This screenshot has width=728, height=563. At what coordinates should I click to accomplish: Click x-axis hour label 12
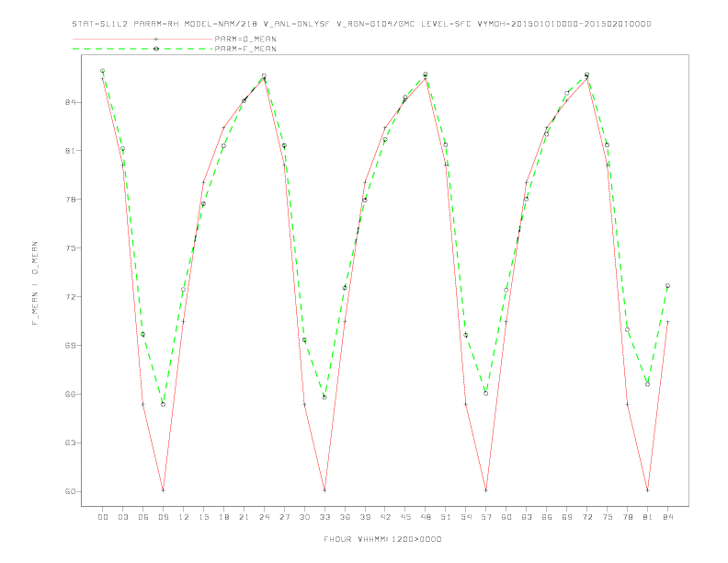184,517
